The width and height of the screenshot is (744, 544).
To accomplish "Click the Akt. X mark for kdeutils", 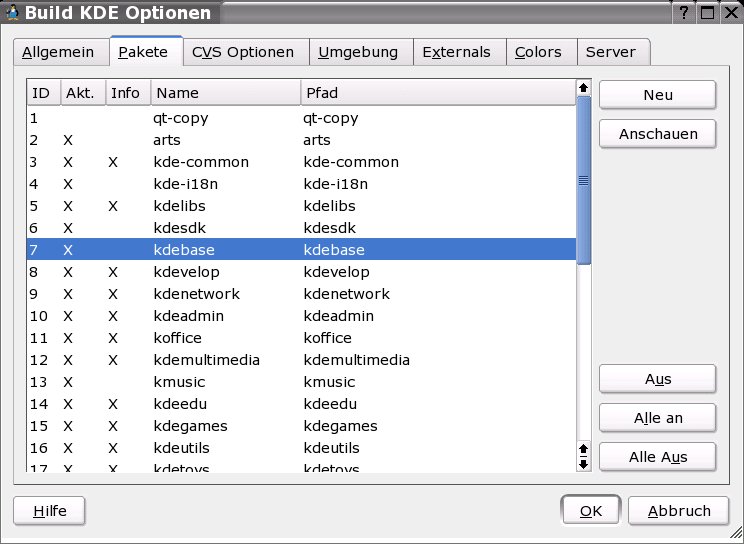I will pos(68,448).
